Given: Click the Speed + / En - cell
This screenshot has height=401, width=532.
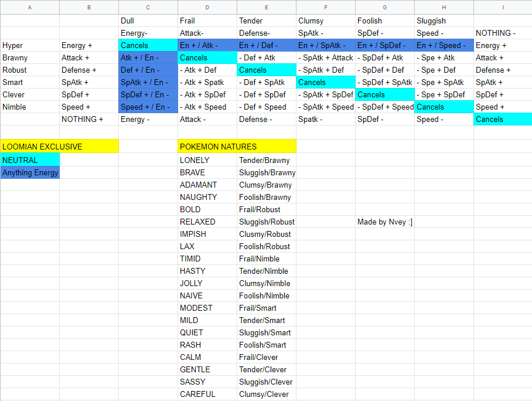Looking at the screenshot, I should coord(148,107).
